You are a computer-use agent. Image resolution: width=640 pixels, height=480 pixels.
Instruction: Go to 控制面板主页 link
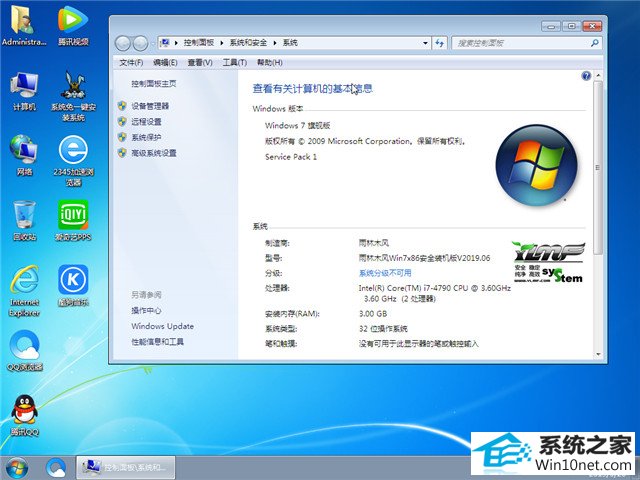(153, 84)
